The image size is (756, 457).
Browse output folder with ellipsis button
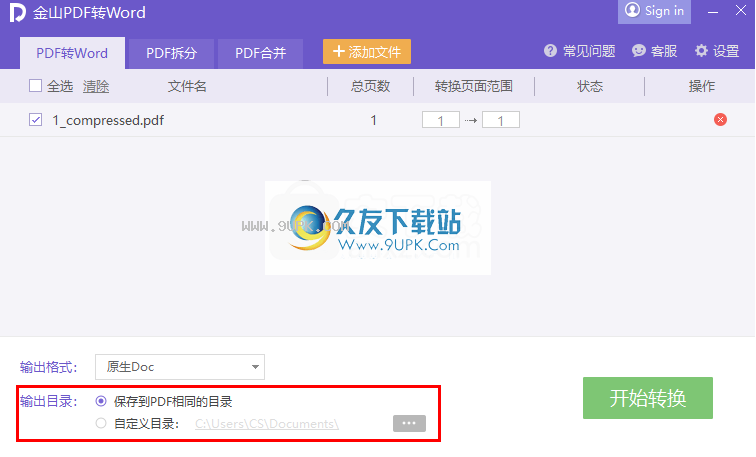(409, 423)
